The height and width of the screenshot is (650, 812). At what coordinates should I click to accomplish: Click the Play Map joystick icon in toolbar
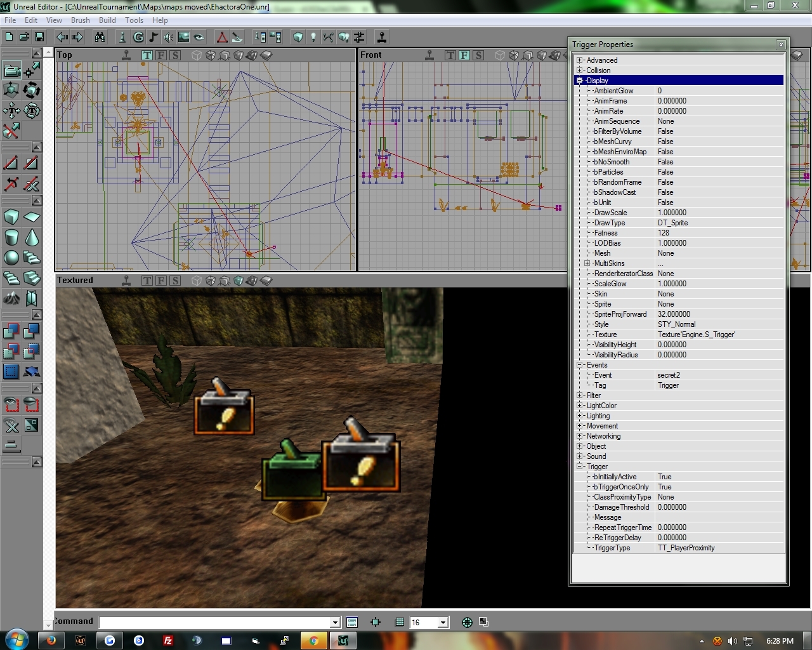click(382, 37)
